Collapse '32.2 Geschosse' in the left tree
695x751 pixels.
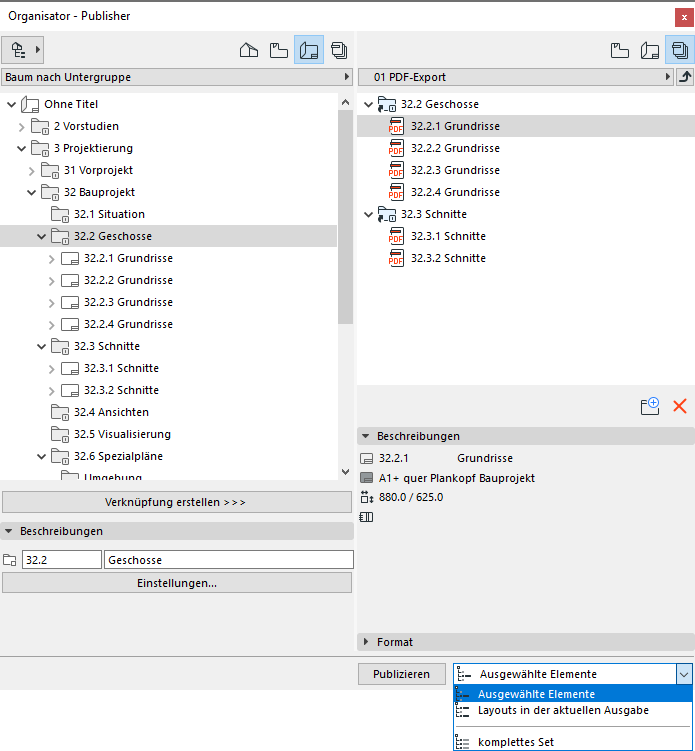pos(42,237)
